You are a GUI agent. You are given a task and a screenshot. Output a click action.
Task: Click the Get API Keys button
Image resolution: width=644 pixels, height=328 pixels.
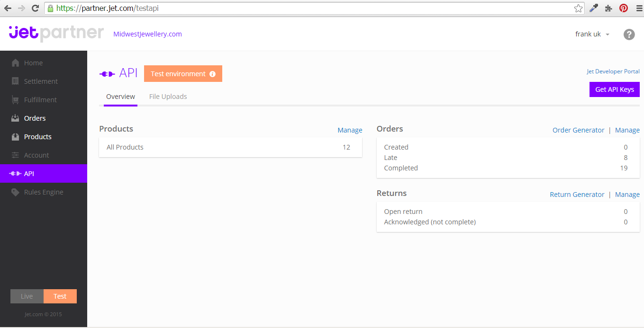click(615, 89)
